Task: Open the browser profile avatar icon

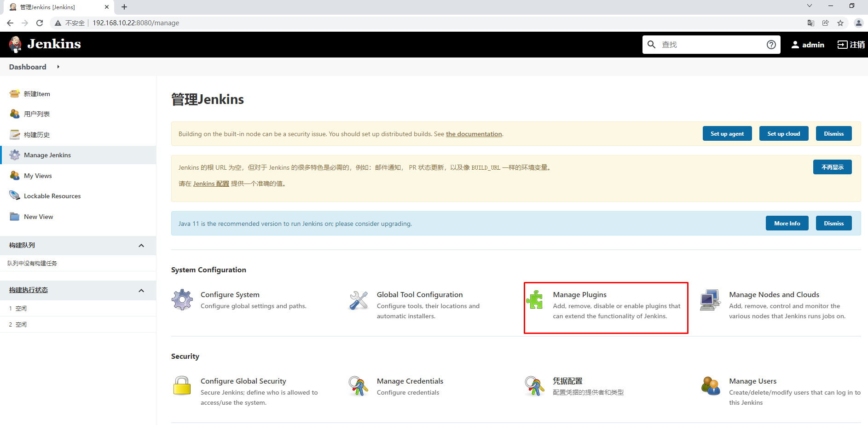Action: click(x=858, y=23)
